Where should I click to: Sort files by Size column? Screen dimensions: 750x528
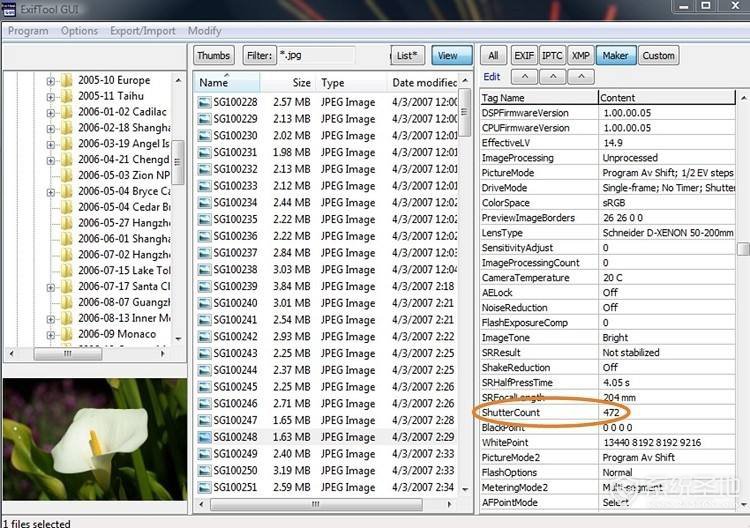[x=288, y=82]
